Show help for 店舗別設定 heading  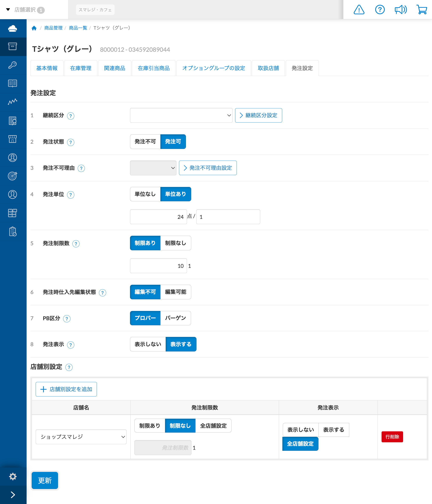click(69, 367)
